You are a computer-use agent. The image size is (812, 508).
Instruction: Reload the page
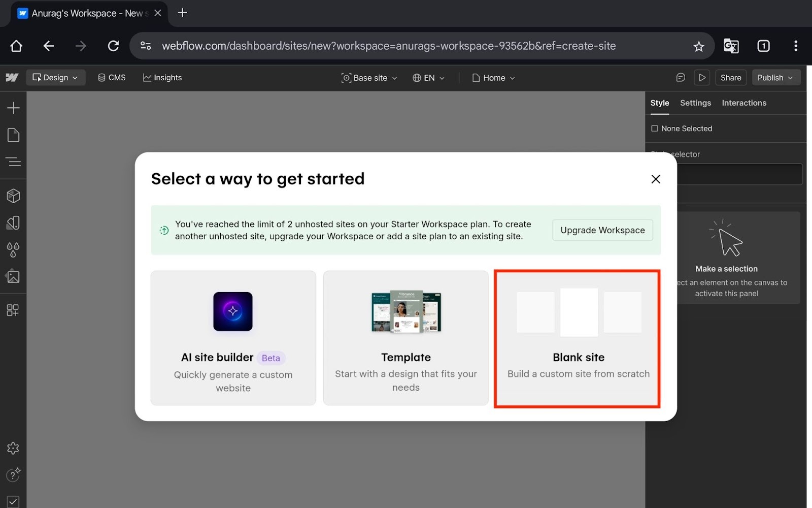(114, 46)
